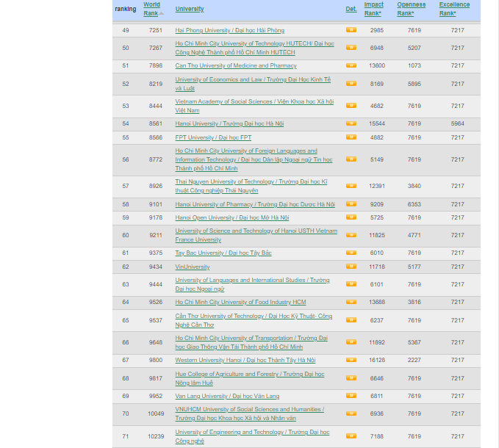This screenshot has height=448, width=499.
Task: Select impact rank value 13600
Action: (377, 65)
